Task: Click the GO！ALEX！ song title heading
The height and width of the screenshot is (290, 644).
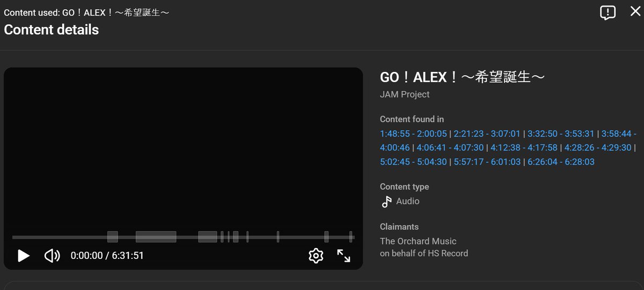Action: point(462,77)
